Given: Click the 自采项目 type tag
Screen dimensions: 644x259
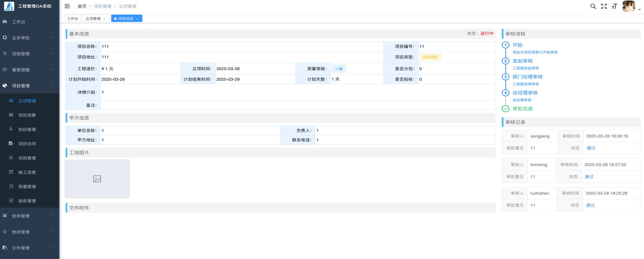Looking at the screenshot, I should click(430, 57).
